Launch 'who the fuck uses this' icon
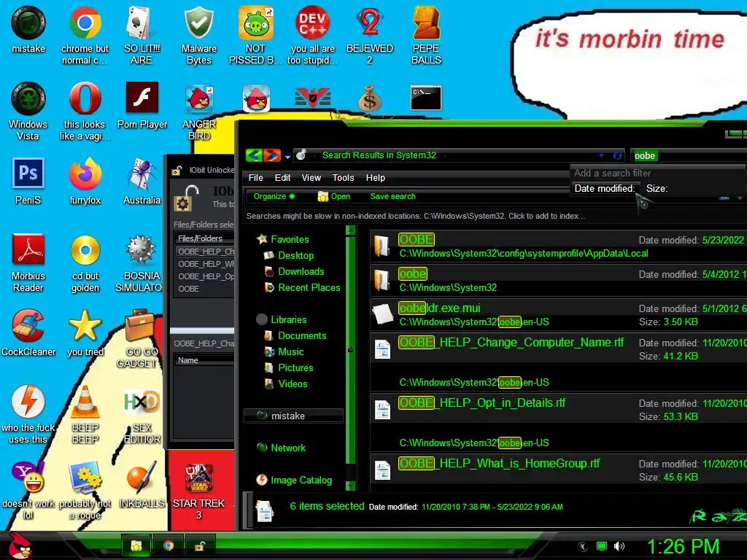This screenshot has width=747, height=560. pyautogui.click(x=28, y=414)
